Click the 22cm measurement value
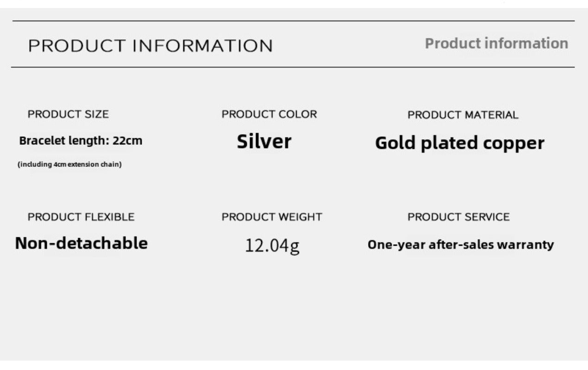This screenshot has height=370, width=588. pos(128,141)
